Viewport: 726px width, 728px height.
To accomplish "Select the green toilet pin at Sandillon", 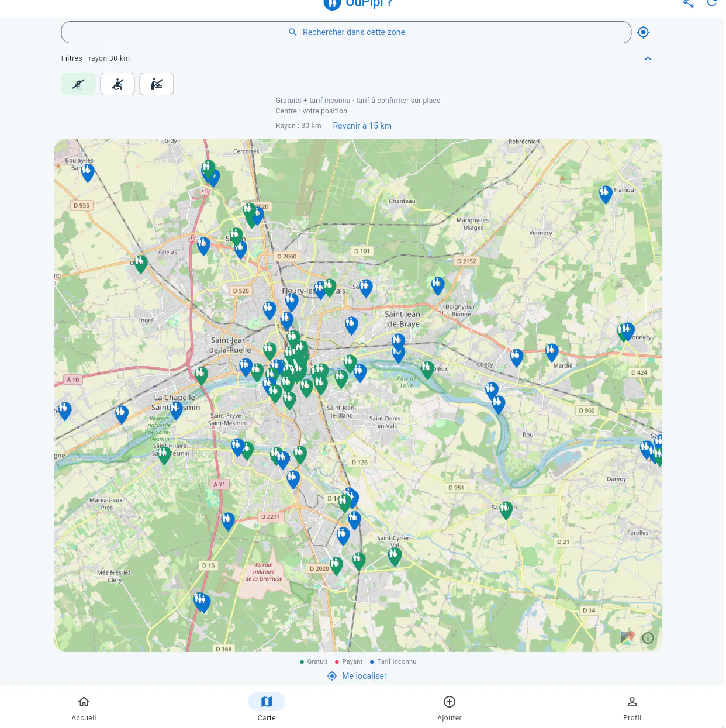I will pos(506,510).
